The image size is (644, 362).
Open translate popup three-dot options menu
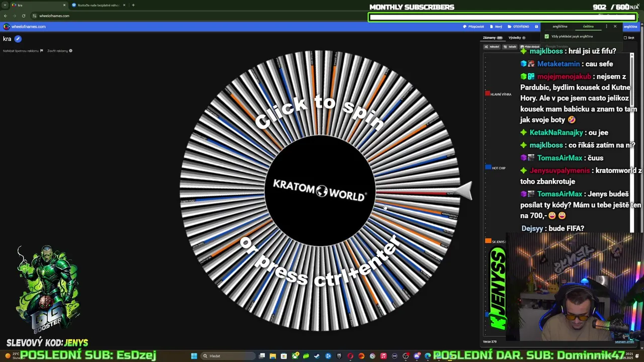(606, 26)
